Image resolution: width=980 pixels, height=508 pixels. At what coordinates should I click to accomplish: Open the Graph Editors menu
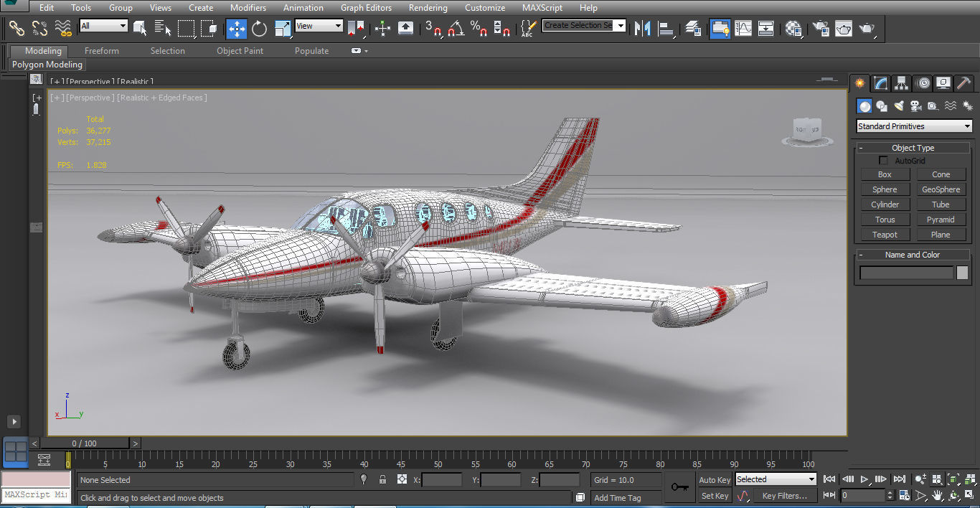(366, 8)
